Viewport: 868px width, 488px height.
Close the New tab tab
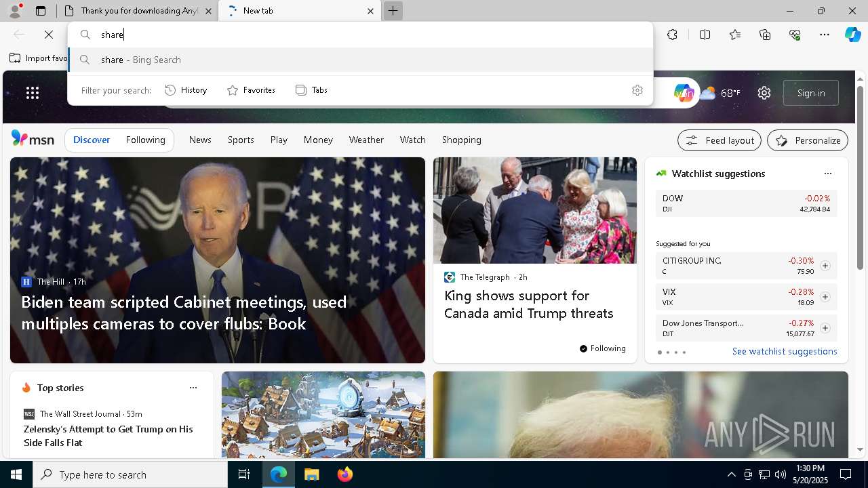370,11
